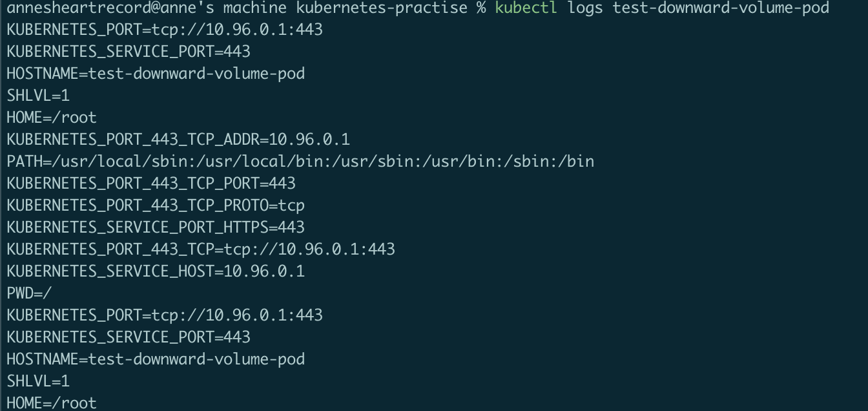Click the last HOME=/root line at the bottom

pos(52,403)
